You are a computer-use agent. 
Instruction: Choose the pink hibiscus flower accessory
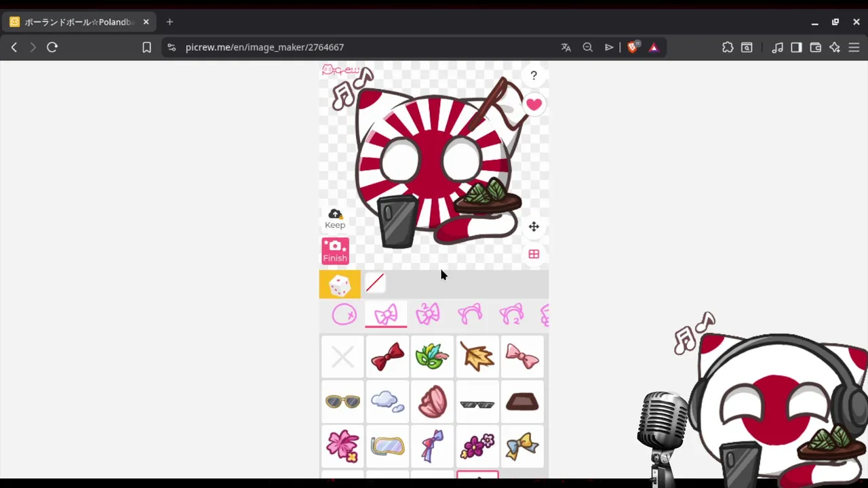(342, 447)
